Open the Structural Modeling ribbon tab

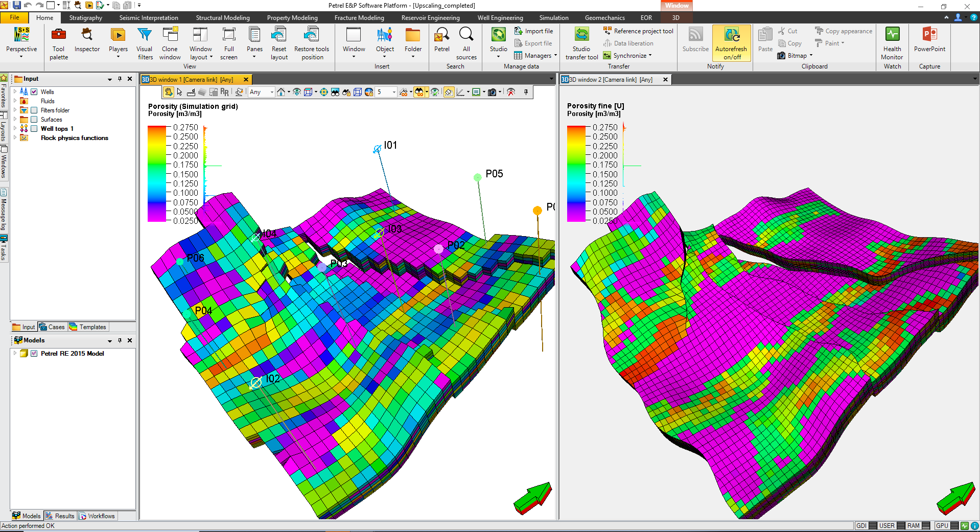point(223,18)
